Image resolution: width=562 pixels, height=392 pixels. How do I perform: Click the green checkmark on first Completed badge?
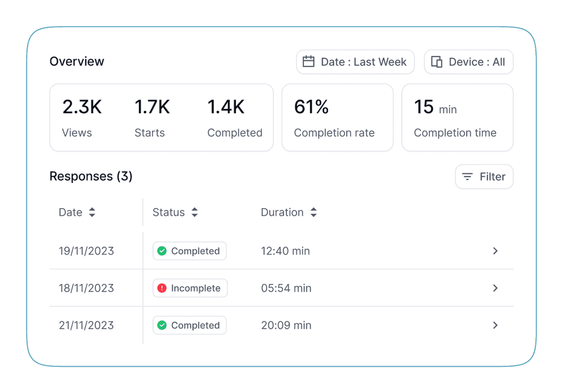pos(162,251)
